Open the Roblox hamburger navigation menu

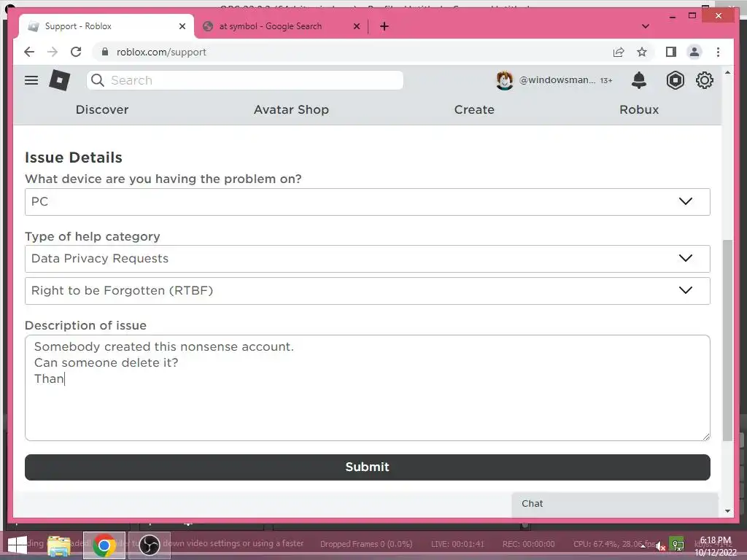31,80
